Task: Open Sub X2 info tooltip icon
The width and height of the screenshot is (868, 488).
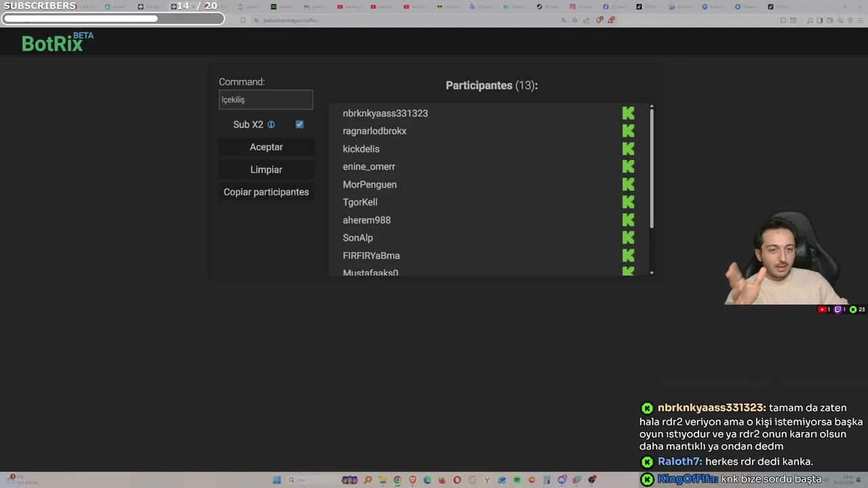Action: coord(271,125)
